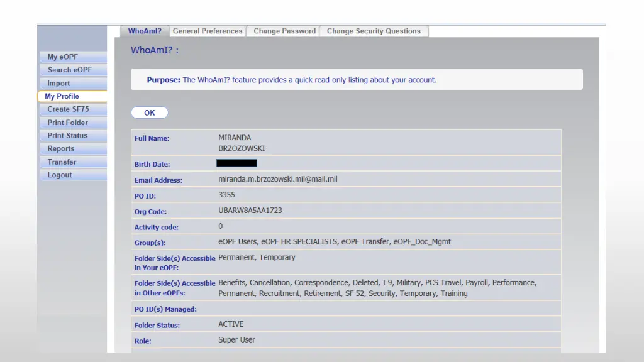Select the email address miranda.m.brzozowski.mil@mail.mil
The width and height of the screenshot is (644, 362).
coord(277,179)
